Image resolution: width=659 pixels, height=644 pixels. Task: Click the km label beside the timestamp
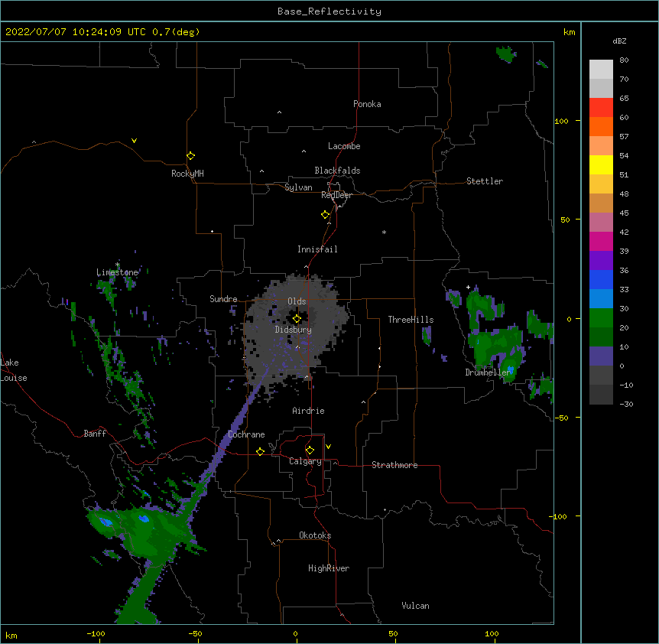(x=569, y=32)
